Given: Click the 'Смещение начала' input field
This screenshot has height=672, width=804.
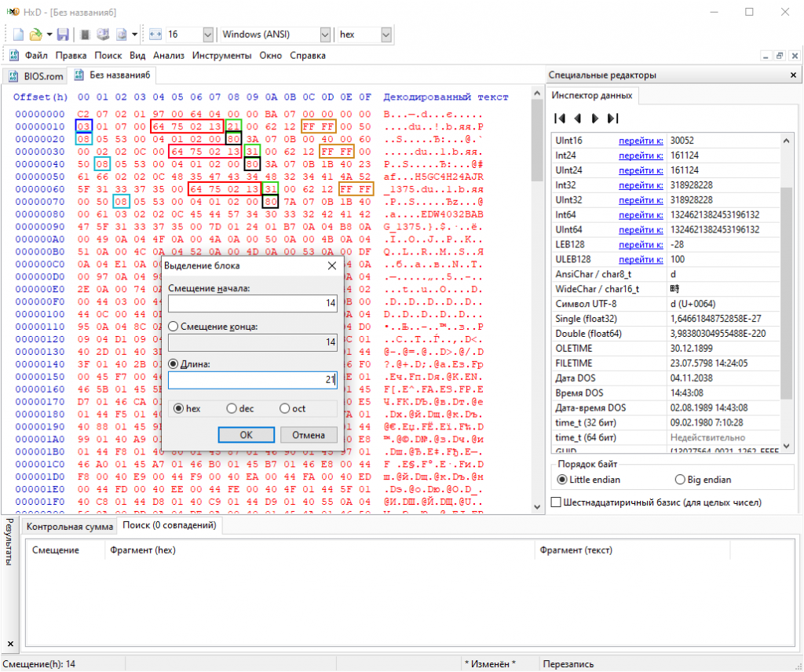Looking at the screenshot, I should coord(253,304).
